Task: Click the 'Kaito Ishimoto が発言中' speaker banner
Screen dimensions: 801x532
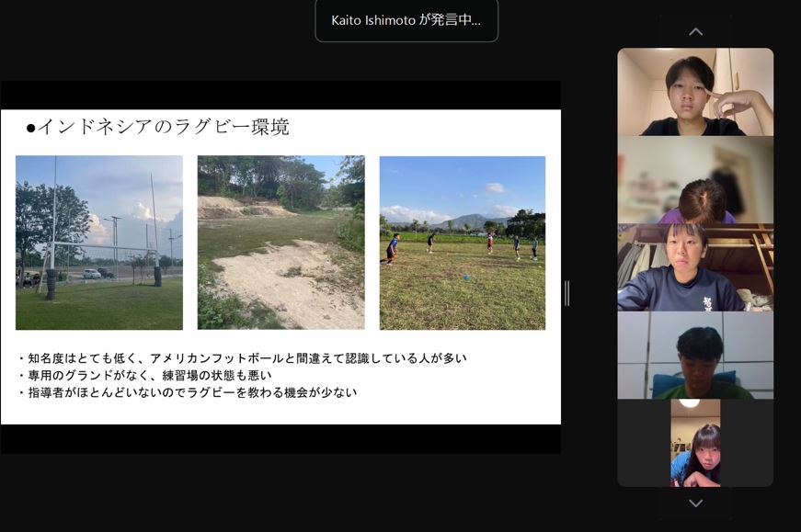Action: click(x=406, y=20)
